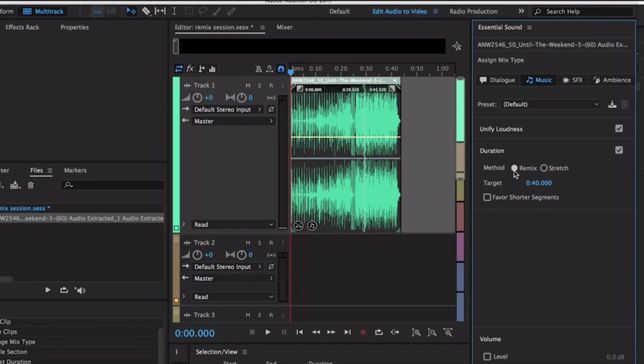Image resolution: width=644 pixels, height=364 pixels.
Task: Open Track 1 Master output dropdown
Action: tap(233, 121)
